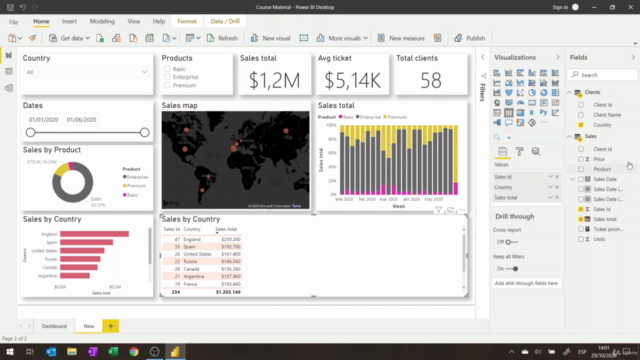
Task: Check the Units field checkbox
Action: pyautogui.click(x=581, y=239)
